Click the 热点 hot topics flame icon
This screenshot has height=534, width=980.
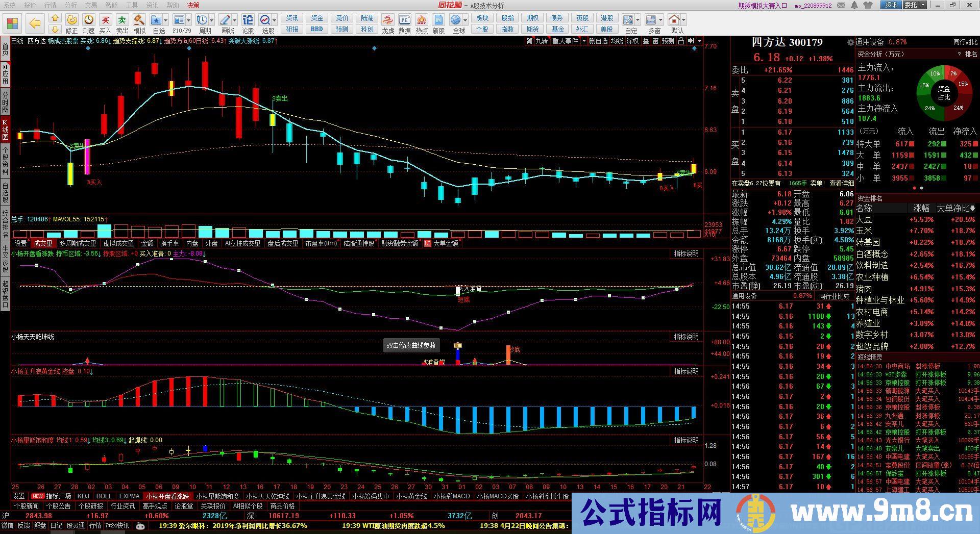pos(422,20)
